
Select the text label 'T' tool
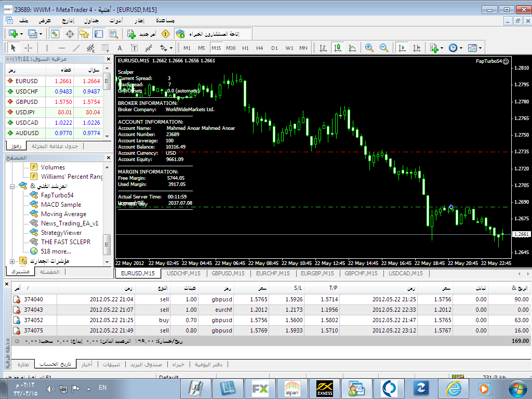pyautogui.click(x=135, y=48)
